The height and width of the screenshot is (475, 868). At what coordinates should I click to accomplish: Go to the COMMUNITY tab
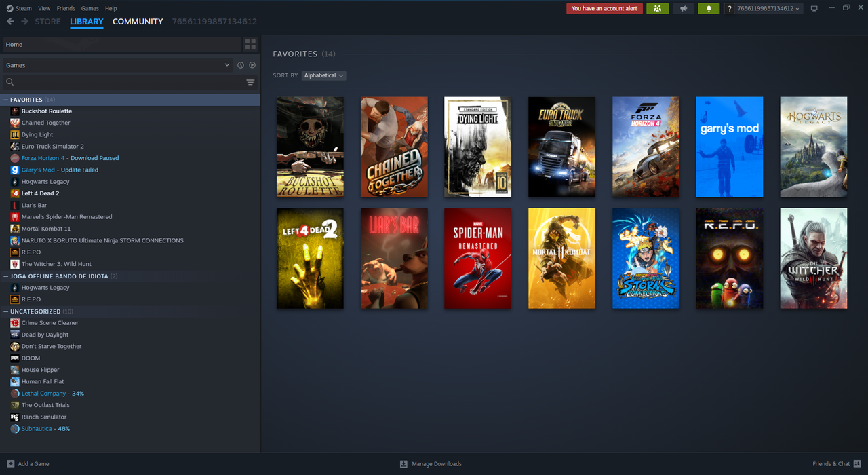138,22
